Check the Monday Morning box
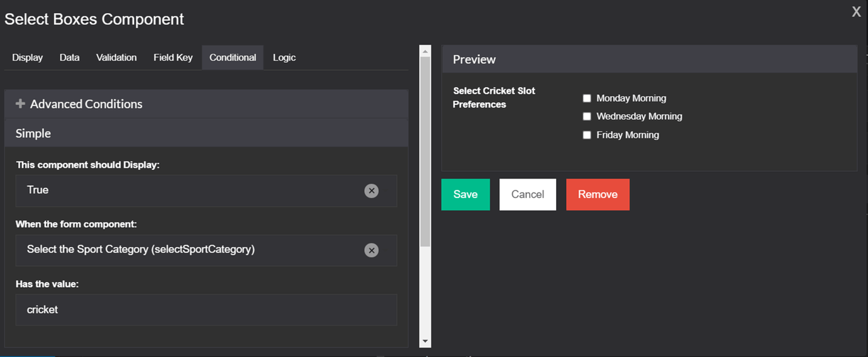Screen dimensions: 868x357 pyautogui.click(x=587, y=98)
